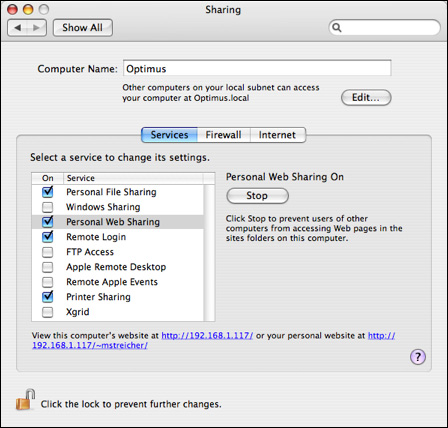Click the Service column header
The height and width of the screenshot is (428, 448).
click(x=133, y=178)
